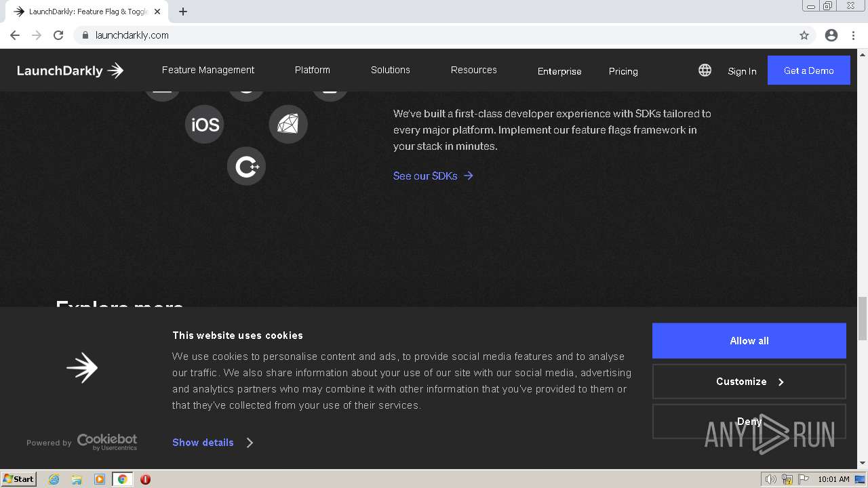Image resolution: width=868 pixels, height=488 pixels.
Task: Open the Chrome profile avatar icon
Action: (831, 35)
